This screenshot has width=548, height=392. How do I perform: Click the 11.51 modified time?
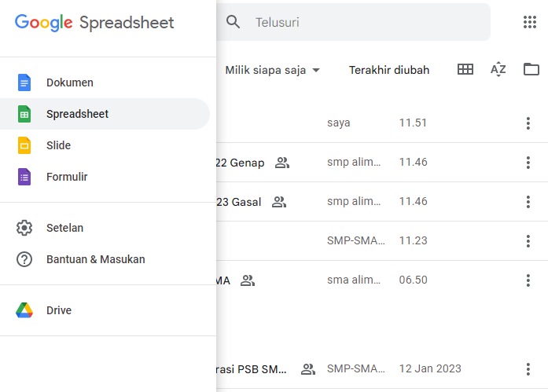point(413,123)
